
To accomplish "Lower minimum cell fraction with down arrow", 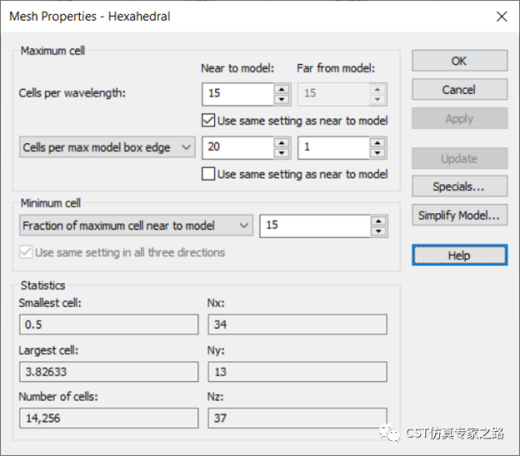I will click(x=379, y=231).
